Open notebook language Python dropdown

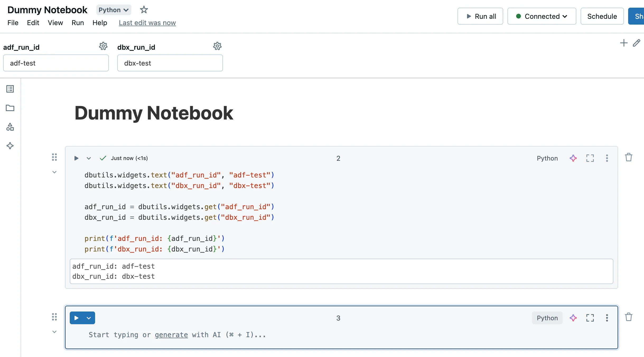(x=114, y=10)
